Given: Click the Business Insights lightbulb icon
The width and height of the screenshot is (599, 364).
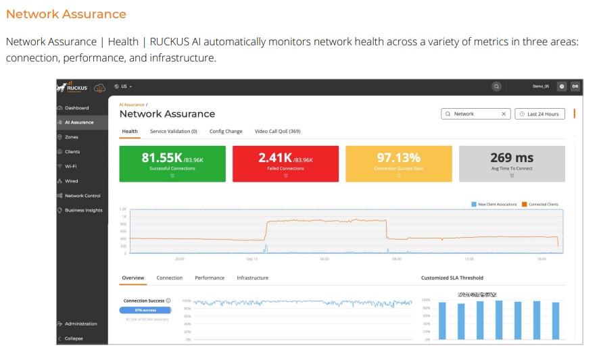Looking at the screenshot, I should click(x=59, y=210).
